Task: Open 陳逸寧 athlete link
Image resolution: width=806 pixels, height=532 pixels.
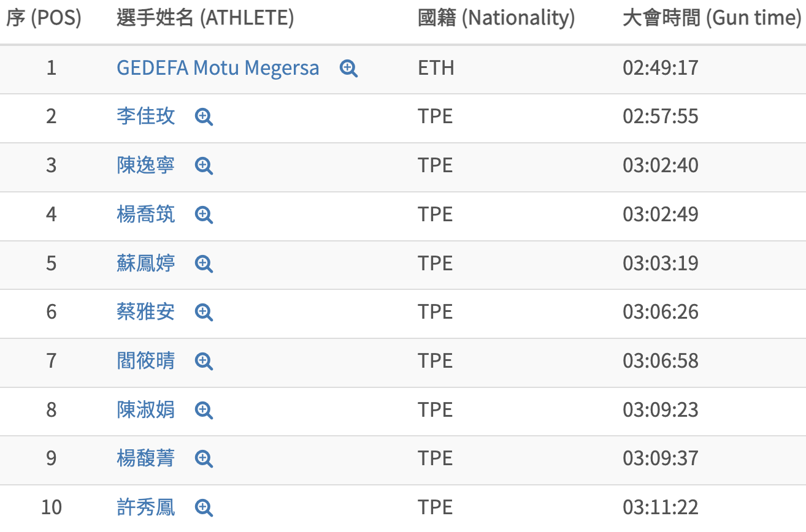Action: [x=145, y=165]
